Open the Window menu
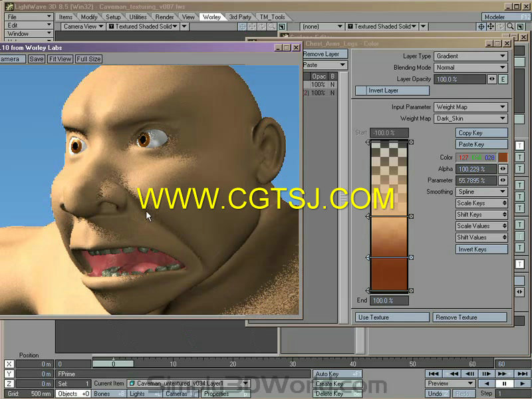 click(x=29, y=34)
